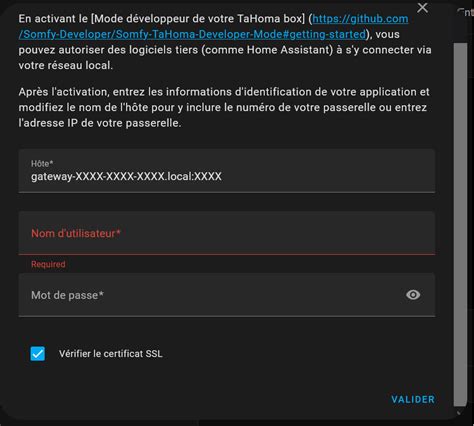Click the paragraph text mentioning Home Assistant

click(225, 42)
